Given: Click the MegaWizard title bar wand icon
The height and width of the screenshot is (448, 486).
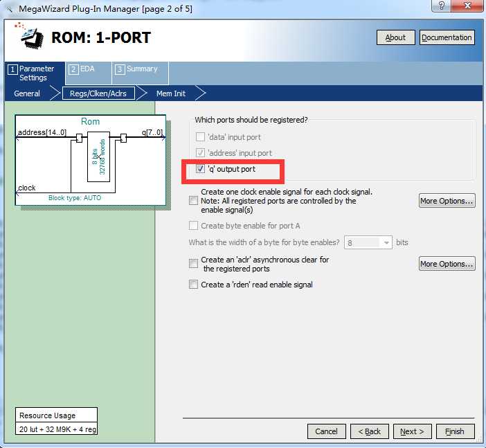Looking at the screenshot, I should (x=9, y=9).
